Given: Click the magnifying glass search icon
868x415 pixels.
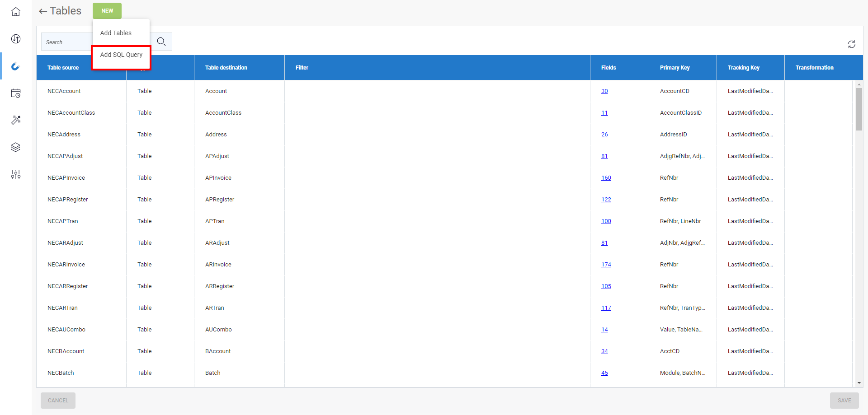Looking at the screenshot, I should click(x=161, y=42).
